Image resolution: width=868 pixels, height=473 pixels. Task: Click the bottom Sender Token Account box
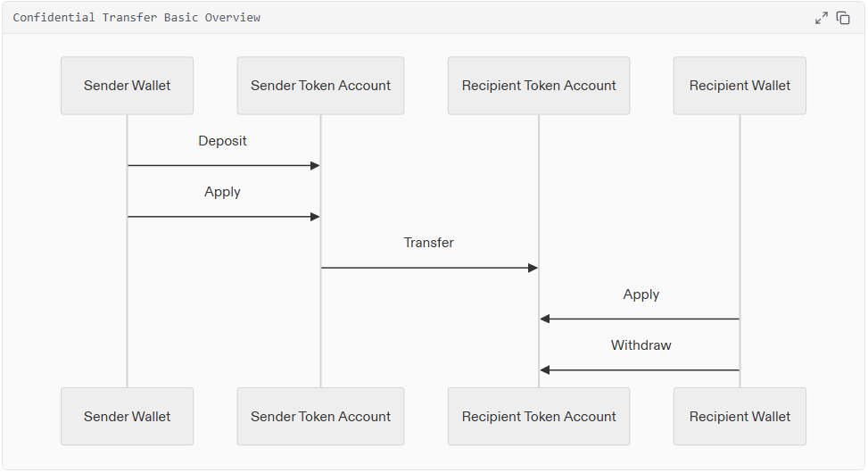tap(320, 416)
